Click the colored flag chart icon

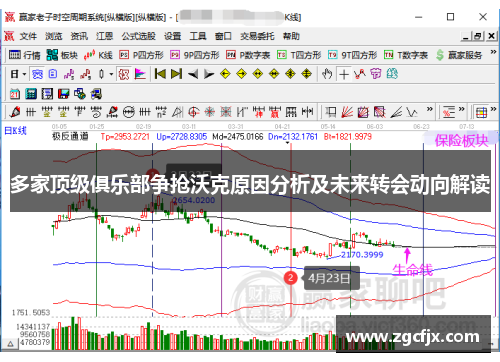[x=140, y=74]
